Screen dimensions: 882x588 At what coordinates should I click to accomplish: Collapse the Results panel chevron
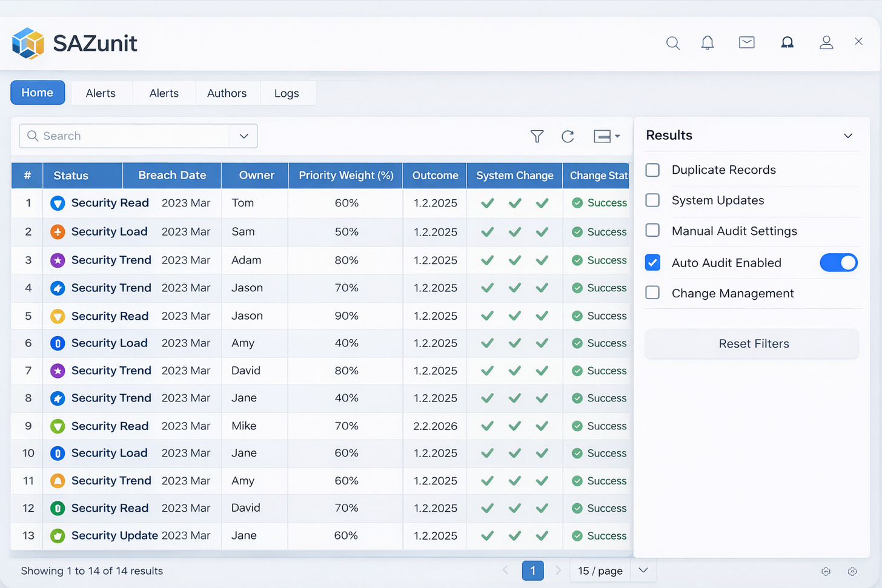coord(848,136)
